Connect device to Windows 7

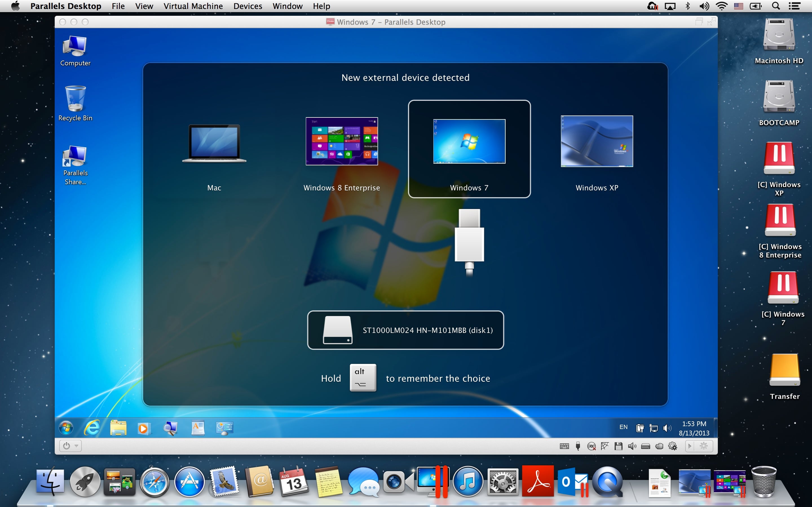coord(469,149)
